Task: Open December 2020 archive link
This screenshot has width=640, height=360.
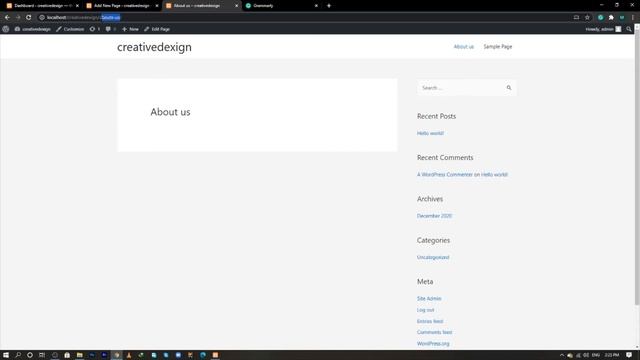Action: coord(434,216)
